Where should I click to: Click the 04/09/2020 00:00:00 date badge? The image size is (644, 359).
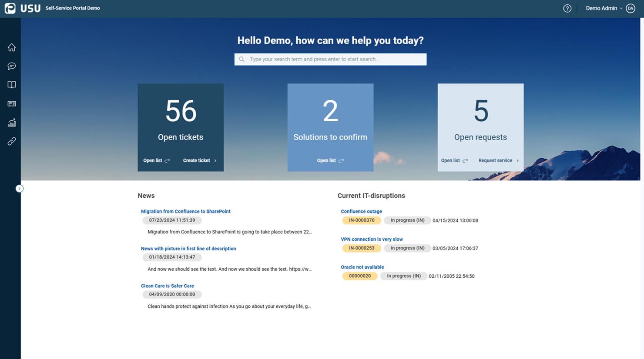[x=172, y=294]
